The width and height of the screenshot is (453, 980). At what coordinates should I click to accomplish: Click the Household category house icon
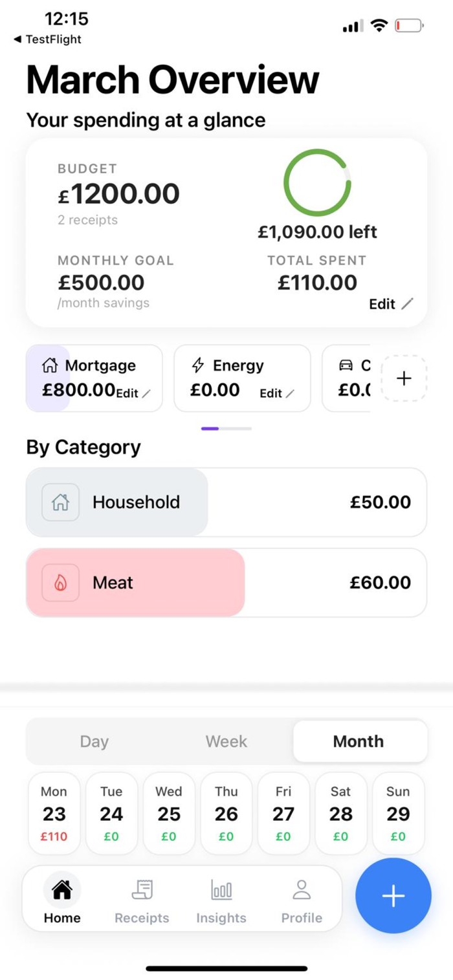point(60,502)
